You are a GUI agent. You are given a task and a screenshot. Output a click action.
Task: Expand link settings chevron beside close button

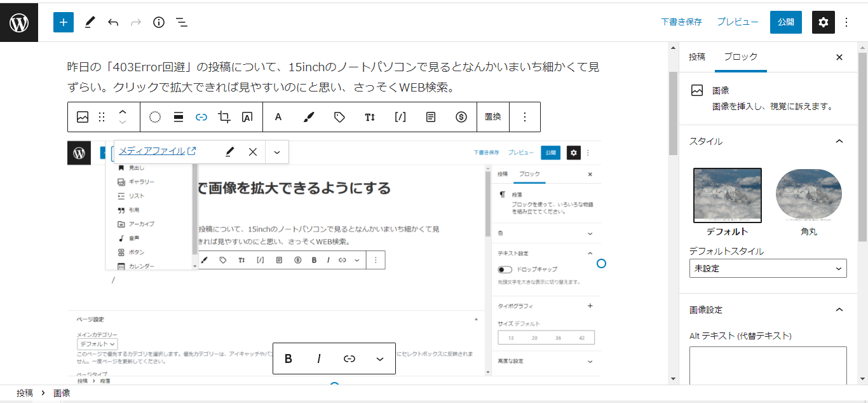coord(276,152)
